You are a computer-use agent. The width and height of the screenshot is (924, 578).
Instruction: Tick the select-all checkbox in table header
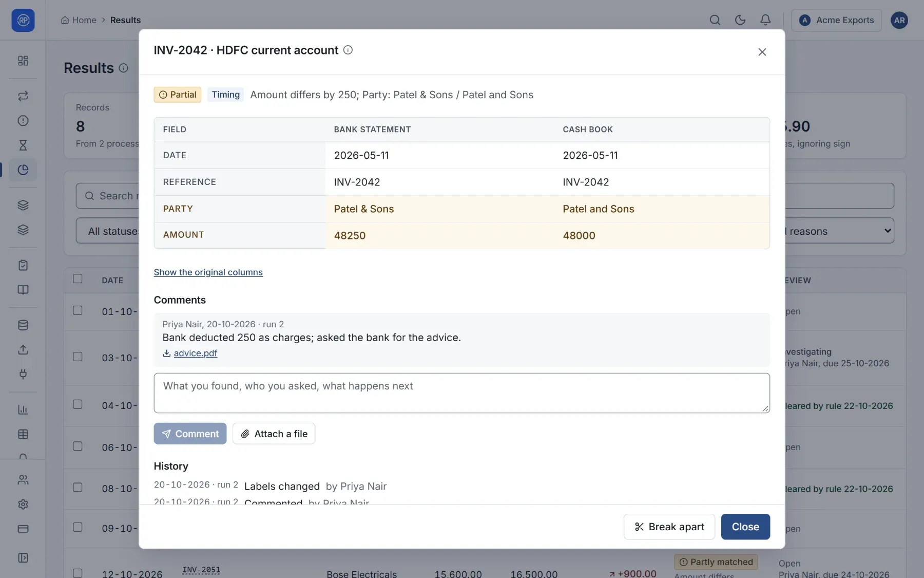pyautogui.click(x=78, y=278)
